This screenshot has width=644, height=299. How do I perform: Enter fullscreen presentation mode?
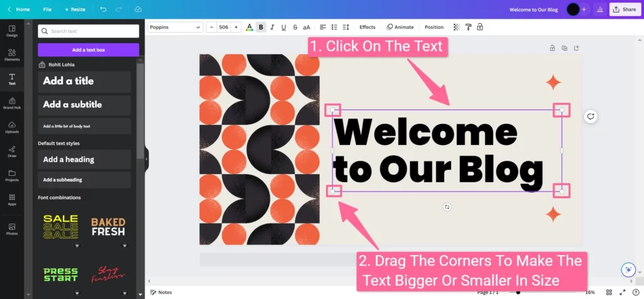pos(623,293)
